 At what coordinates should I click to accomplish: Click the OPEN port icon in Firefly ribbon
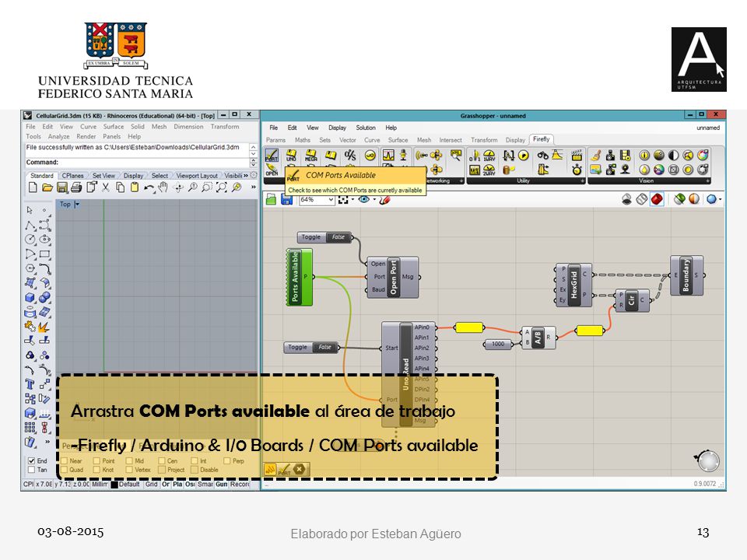click(272, 170)
